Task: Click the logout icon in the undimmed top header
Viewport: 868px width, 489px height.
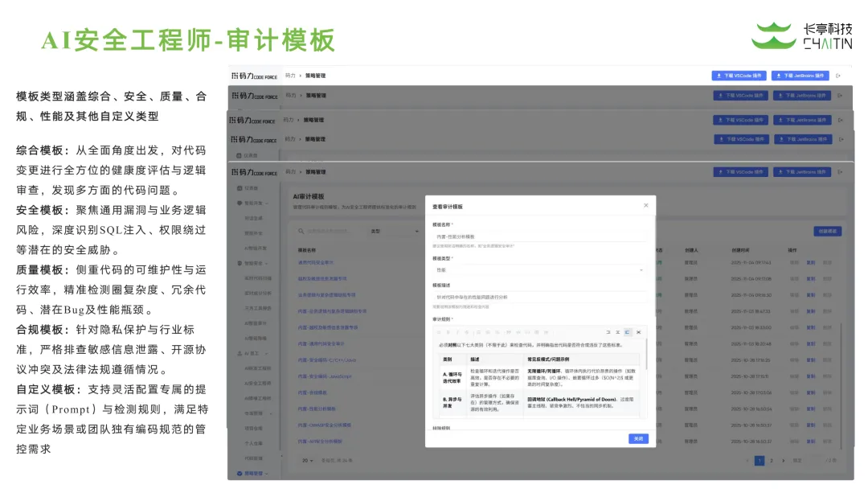Action: pos(838,76)
